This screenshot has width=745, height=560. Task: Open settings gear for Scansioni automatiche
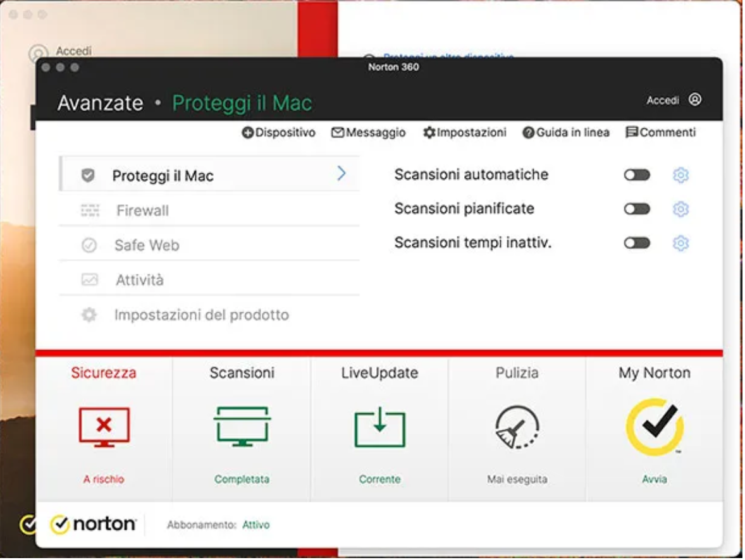click(x=682, y=174)
